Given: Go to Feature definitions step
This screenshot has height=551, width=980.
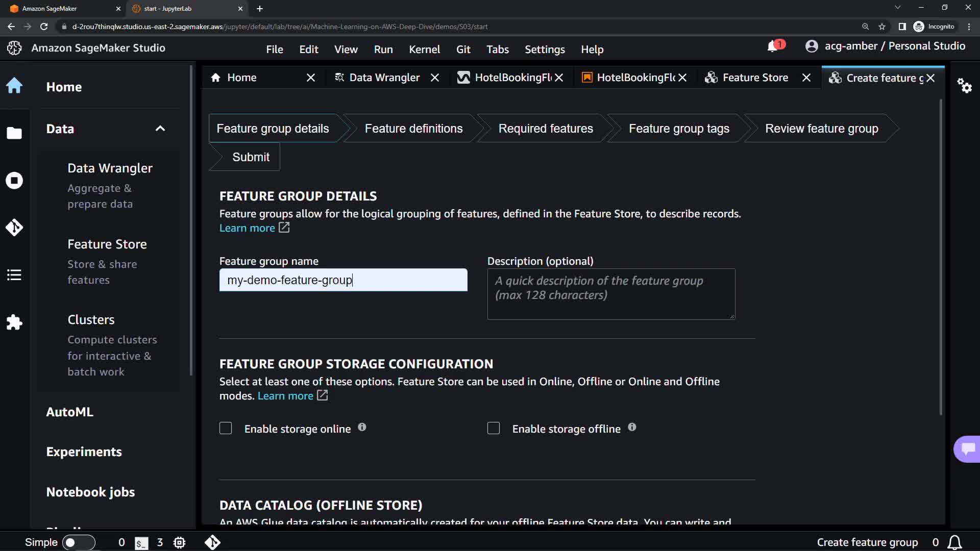Looking at the screenshot, I should (413, 129).
